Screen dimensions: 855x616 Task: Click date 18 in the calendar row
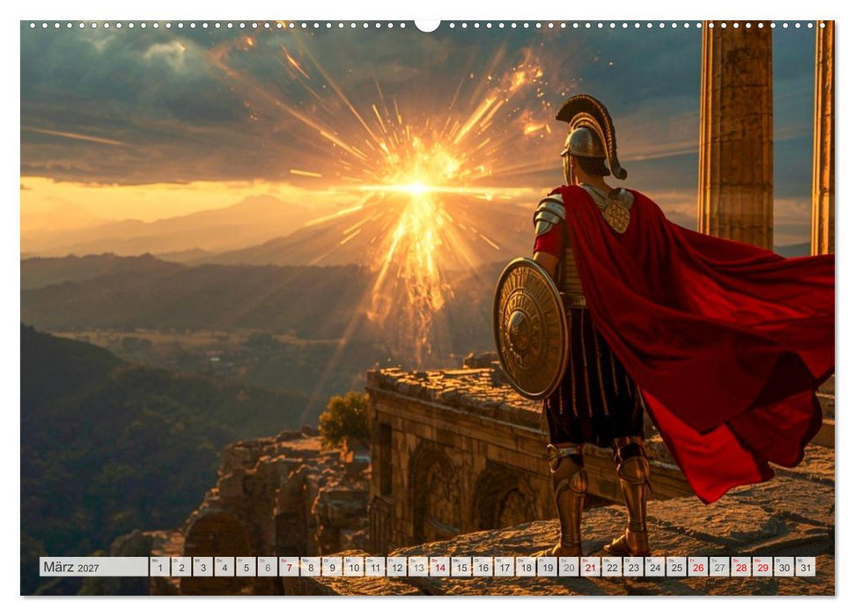[x=526, y=568]
